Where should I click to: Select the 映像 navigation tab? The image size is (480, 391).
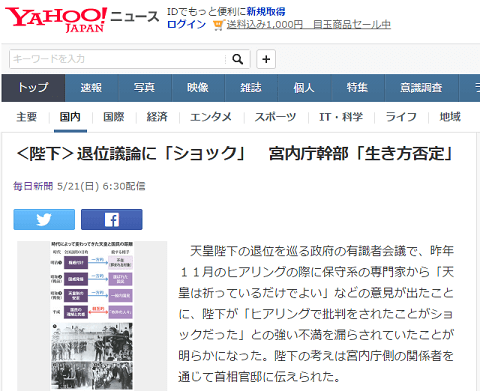(198, 88)
